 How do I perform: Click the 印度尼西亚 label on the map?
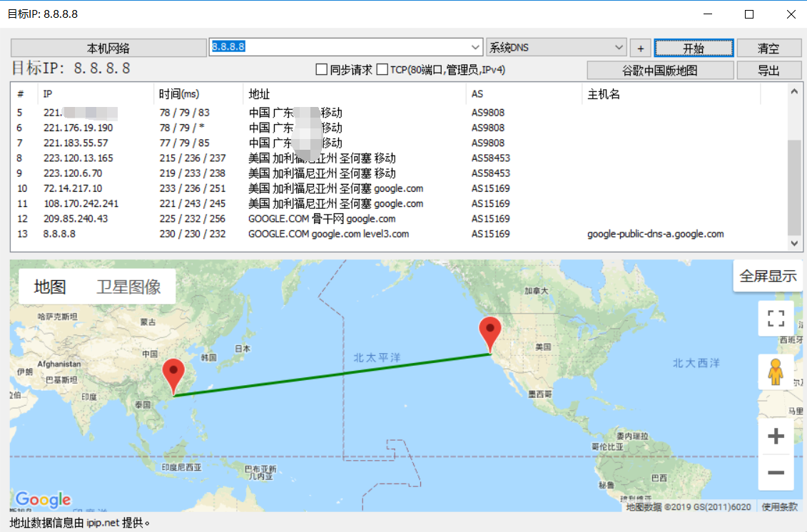tap(181, 467)
